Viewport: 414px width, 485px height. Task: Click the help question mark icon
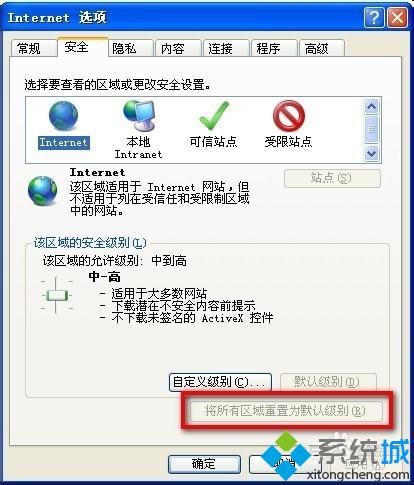tap(374, 17)
